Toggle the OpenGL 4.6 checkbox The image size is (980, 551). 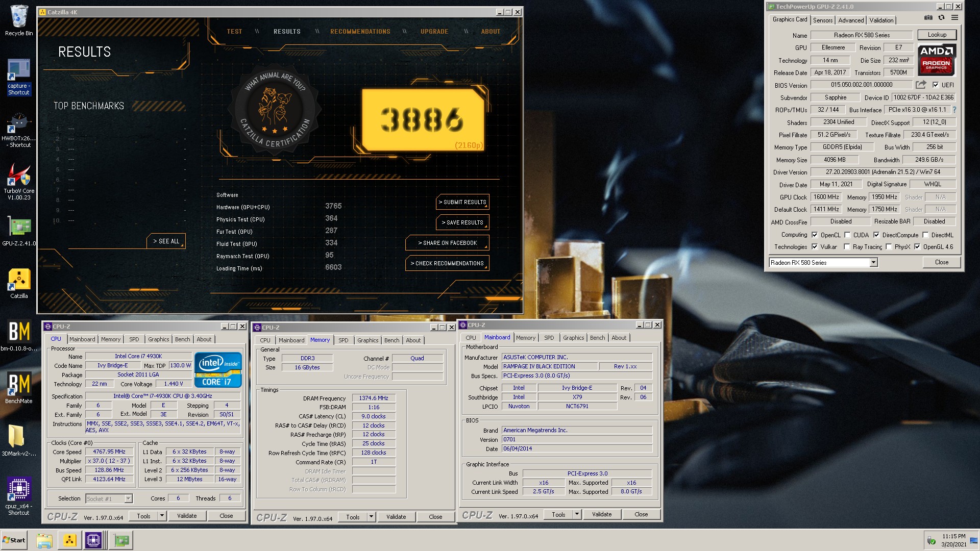click(917, 247)
